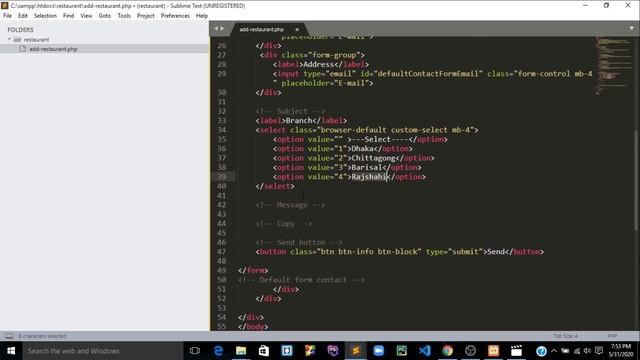The image size is (640, 360).
Task: Open the View menu
Action: coord(86,16)
